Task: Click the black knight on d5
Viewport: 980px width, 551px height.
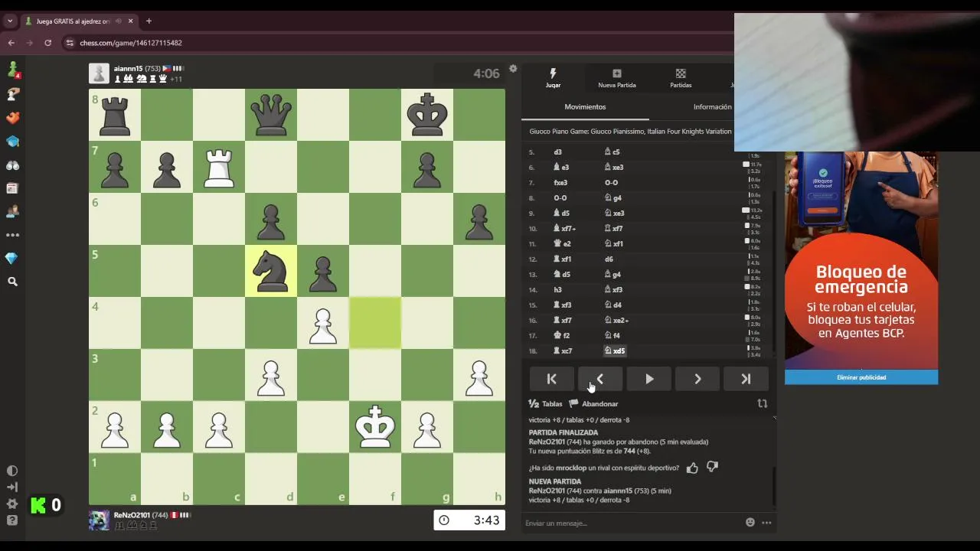Action: point(271,271)
